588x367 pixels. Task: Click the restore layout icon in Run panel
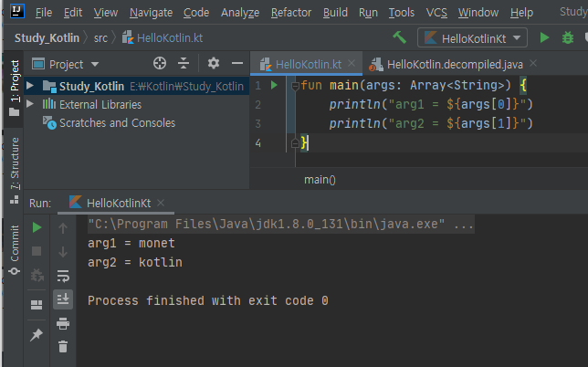click(37, 305)
